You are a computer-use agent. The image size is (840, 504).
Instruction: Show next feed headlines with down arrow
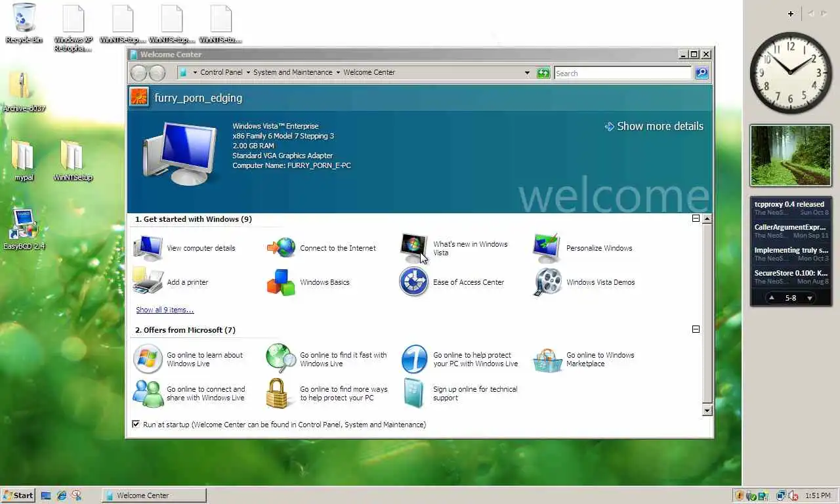(810, 298)
